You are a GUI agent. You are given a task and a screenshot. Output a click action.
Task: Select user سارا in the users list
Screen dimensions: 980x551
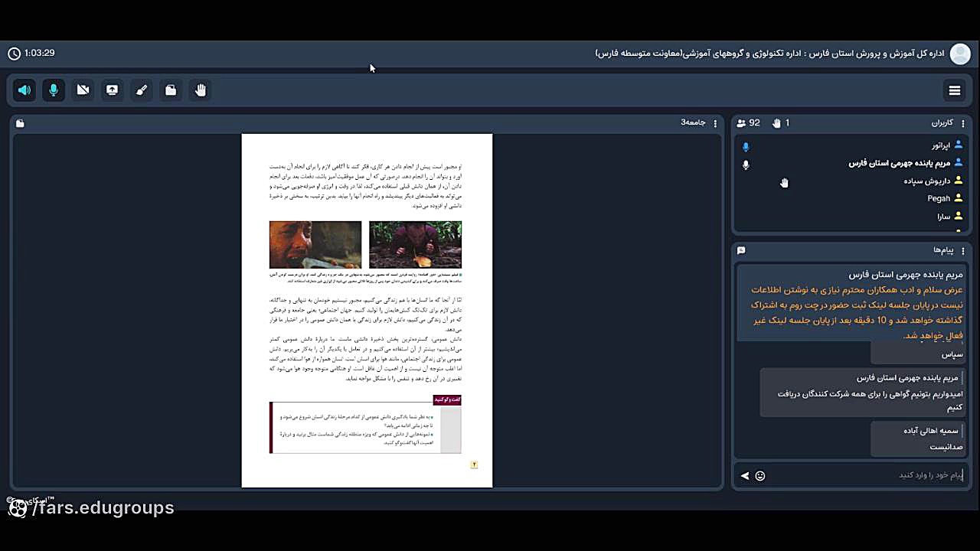851,217
